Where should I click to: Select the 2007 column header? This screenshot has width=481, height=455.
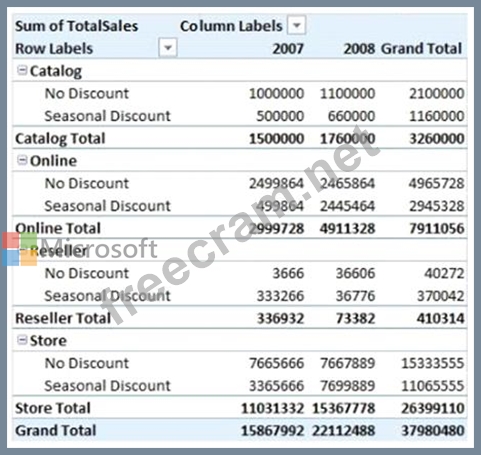pyautogui.click(x=288, y=49)
